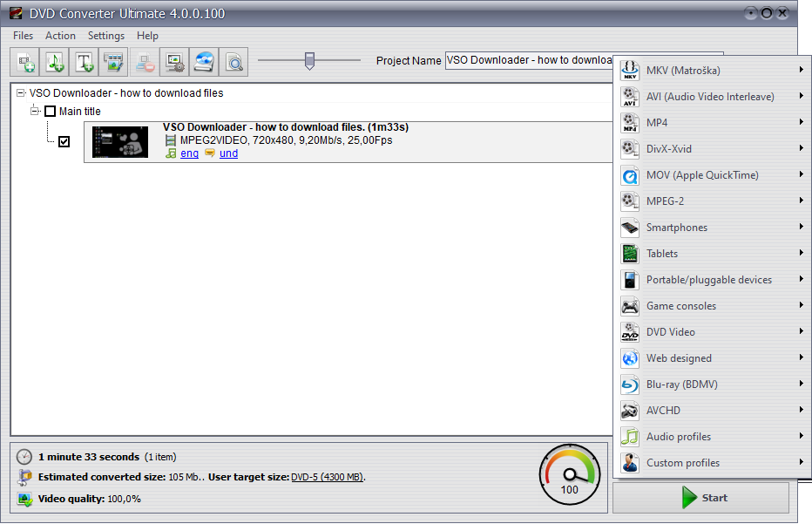Screen dimensions: 812x524
Task: Click the estimated size icon in status panel
Action: coord(24,477)
